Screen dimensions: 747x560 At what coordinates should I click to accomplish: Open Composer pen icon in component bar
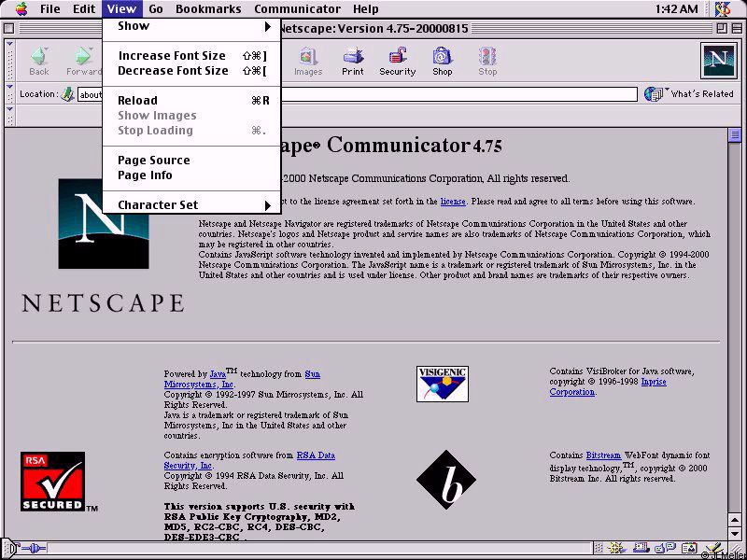[x=713, y=548]
